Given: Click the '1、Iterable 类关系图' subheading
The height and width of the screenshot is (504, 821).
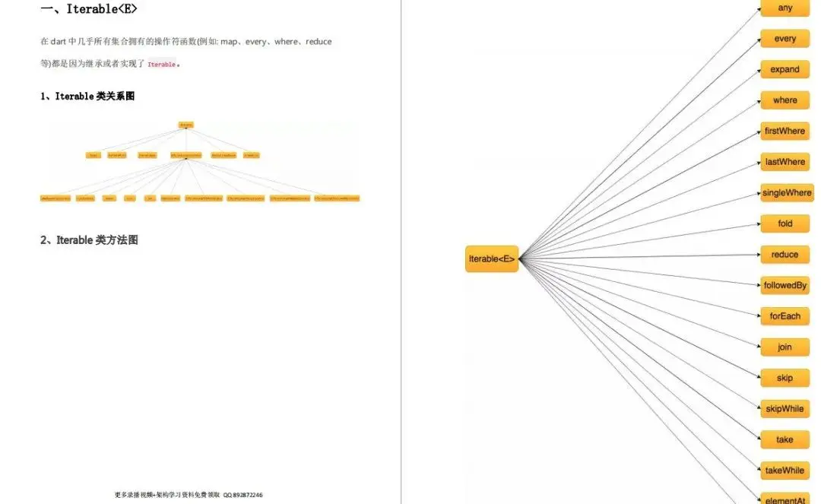Looking at the screenshot, I should pos(87,97).
